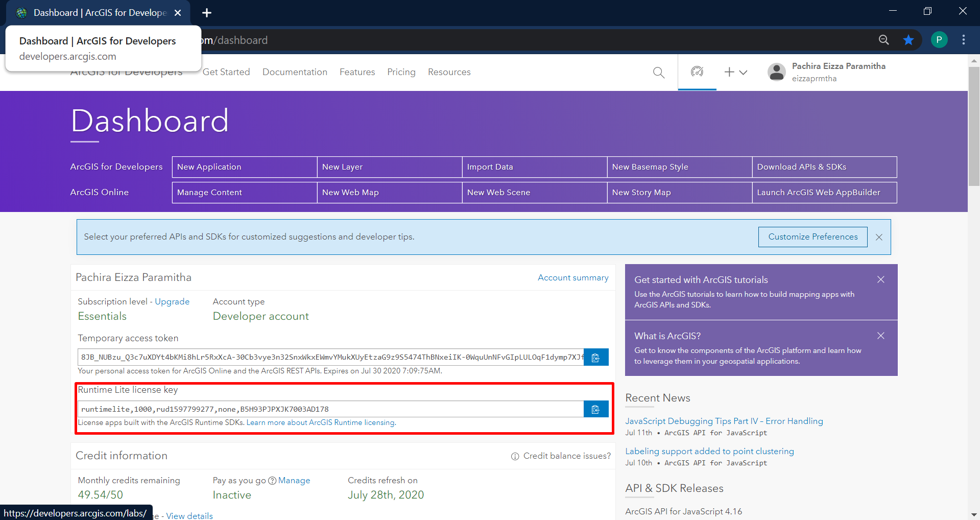
Task: Open the View details link
Action: (189, 515)
